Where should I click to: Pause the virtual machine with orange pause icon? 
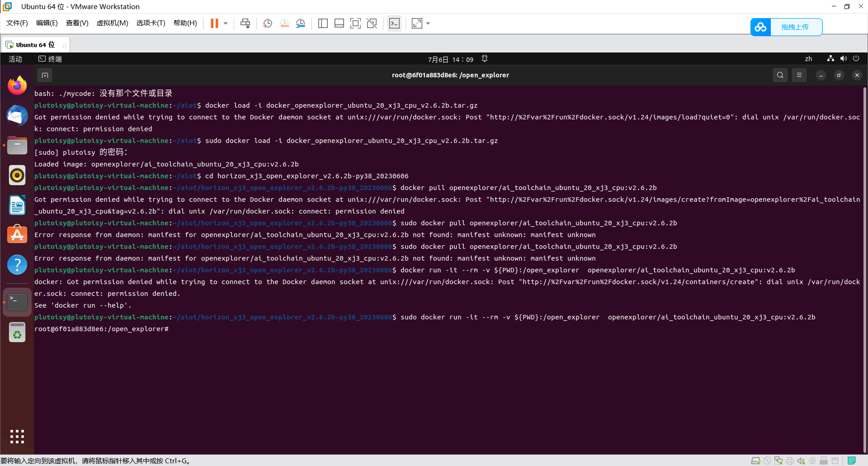(214, 24)
